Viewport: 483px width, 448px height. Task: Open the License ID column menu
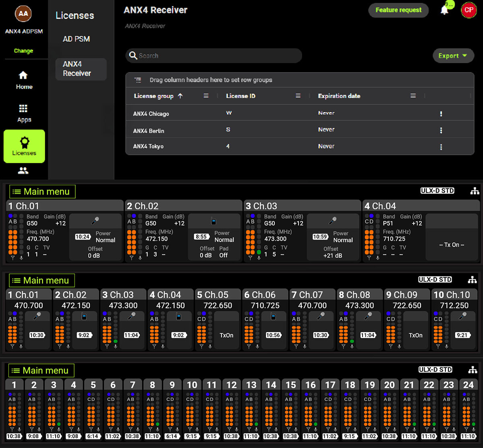[x=298, y=96]
